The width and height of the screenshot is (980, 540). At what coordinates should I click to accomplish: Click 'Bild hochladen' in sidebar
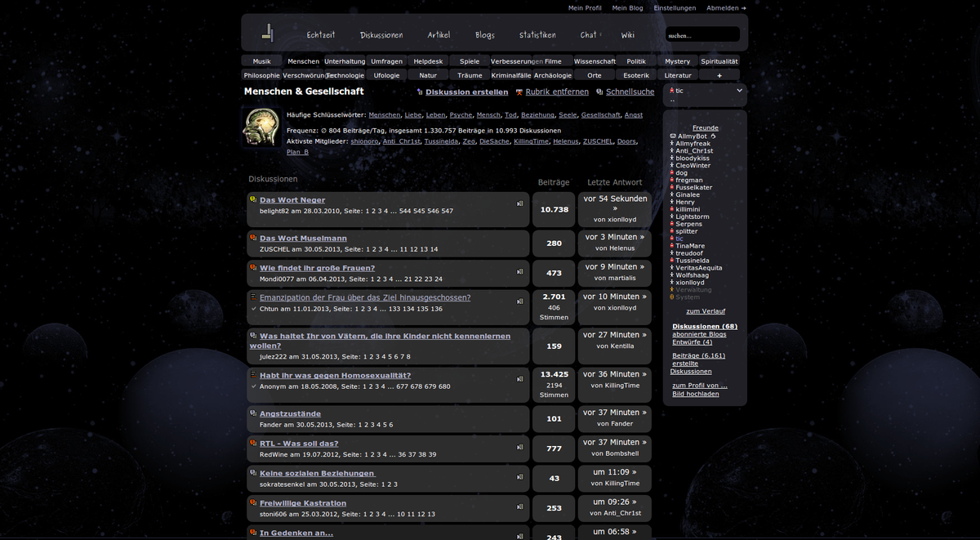pos(696,394)
